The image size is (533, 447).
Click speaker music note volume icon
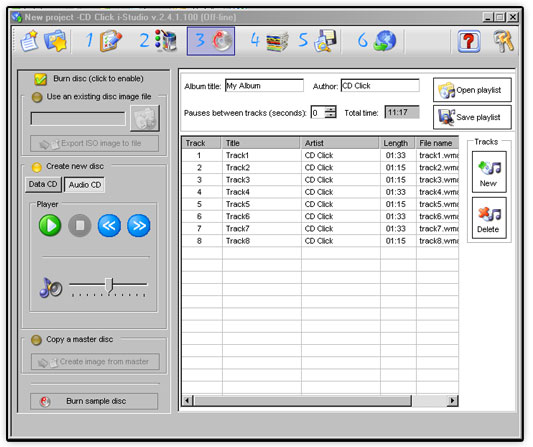(x=51, y=288)
